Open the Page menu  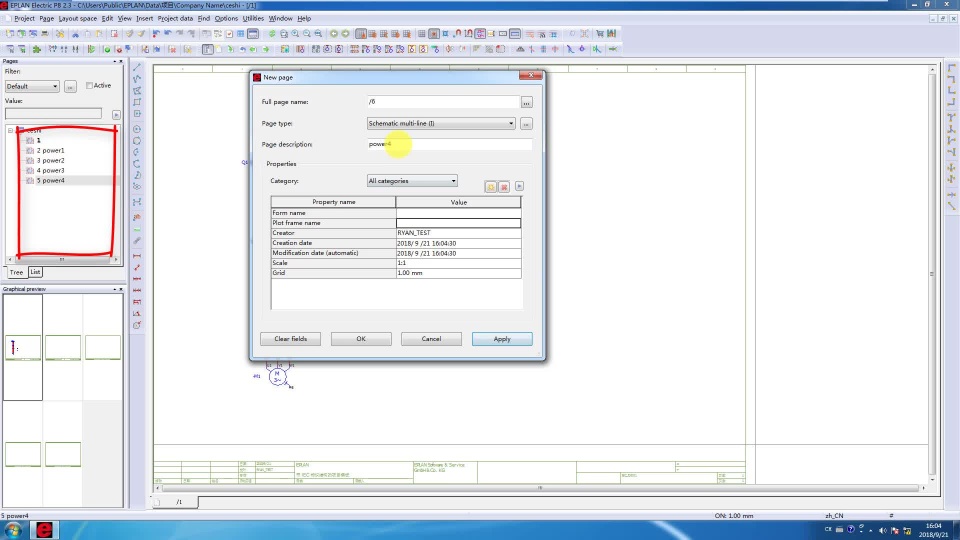point(47,18)
